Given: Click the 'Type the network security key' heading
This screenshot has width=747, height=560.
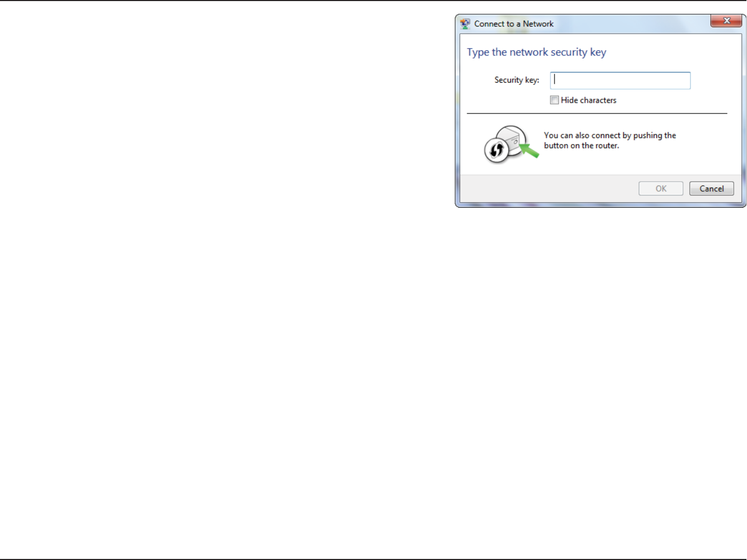Looking at the screenshot, I should pos(536,52).
